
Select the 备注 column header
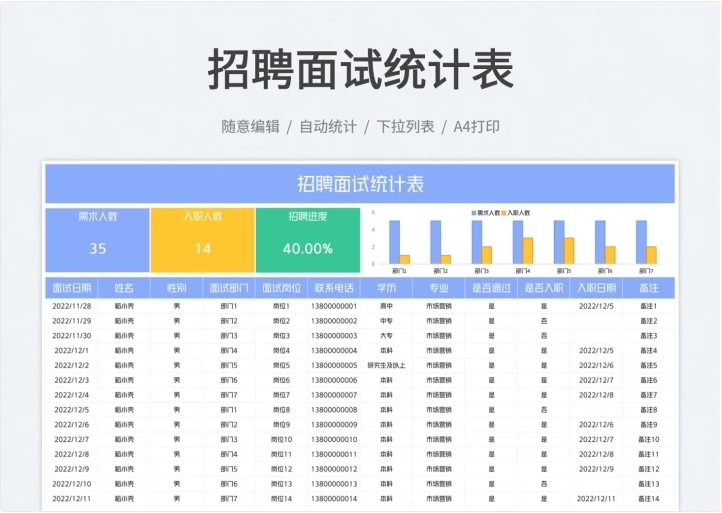tap(649, 288)
